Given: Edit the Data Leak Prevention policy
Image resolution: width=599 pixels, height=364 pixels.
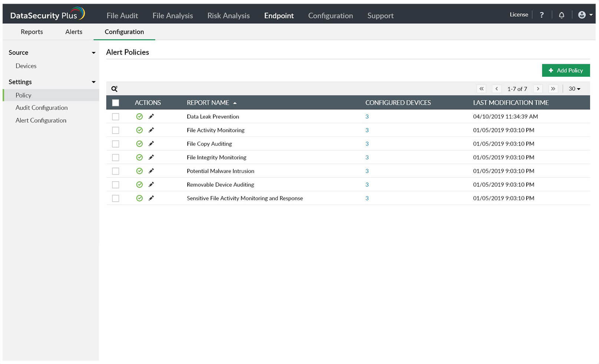Looking at the screenshot, I should pos(151,116).
